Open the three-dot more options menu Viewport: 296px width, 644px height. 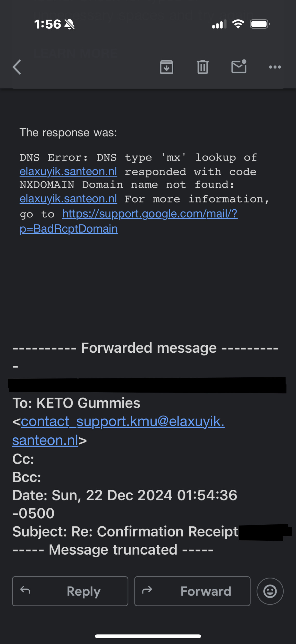point(275,67)
